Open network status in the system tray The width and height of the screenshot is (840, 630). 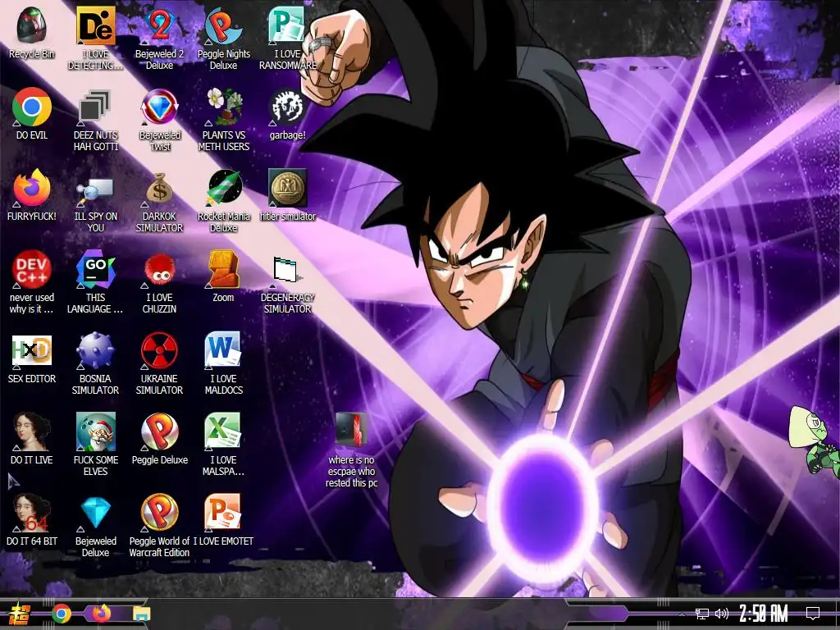pos(702,614)
